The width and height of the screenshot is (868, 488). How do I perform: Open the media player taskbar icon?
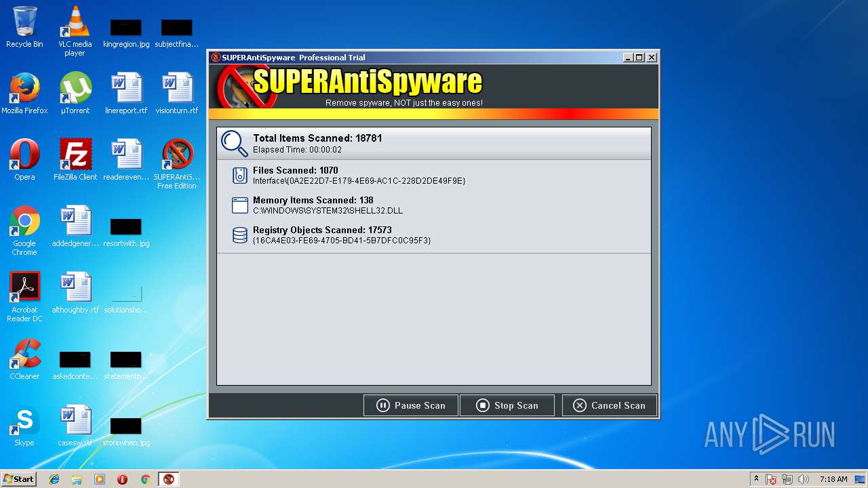(100, 479)
